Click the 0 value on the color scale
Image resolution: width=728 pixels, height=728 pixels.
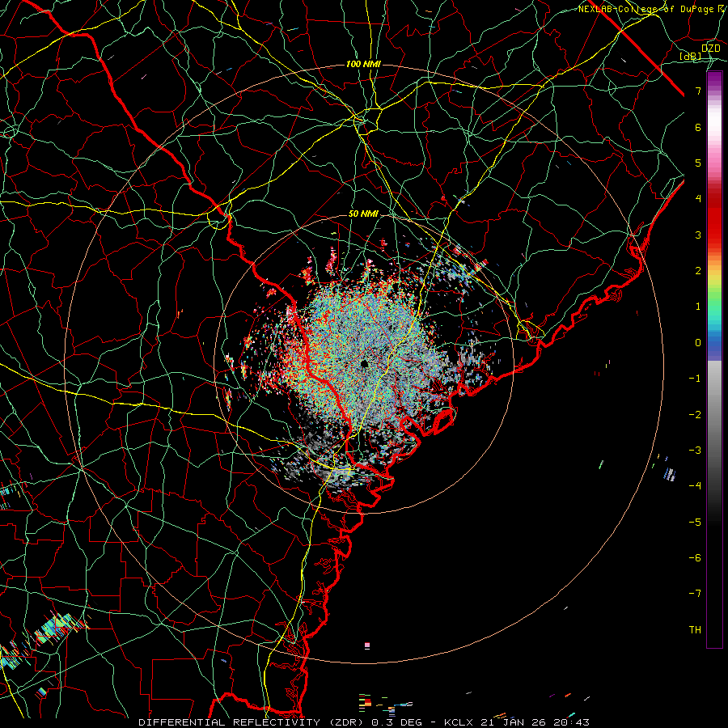click(x=698, y=343)
